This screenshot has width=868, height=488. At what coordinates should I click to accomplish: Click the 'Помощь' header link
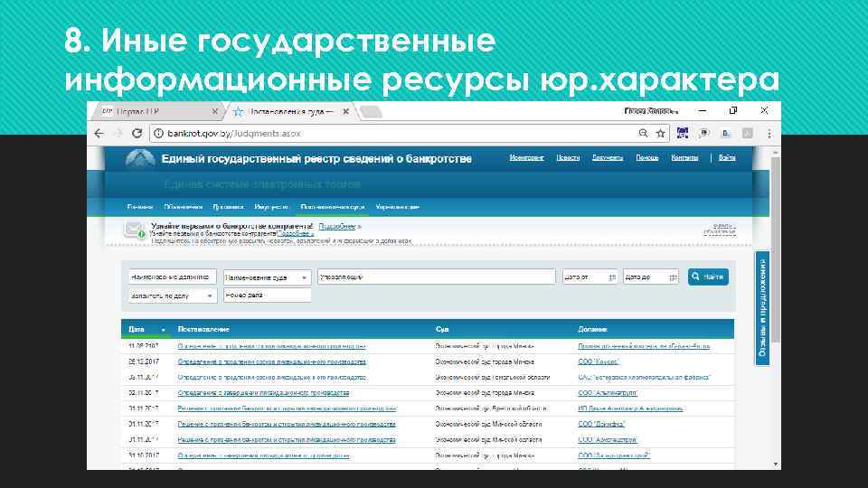(x=647, y=157)
